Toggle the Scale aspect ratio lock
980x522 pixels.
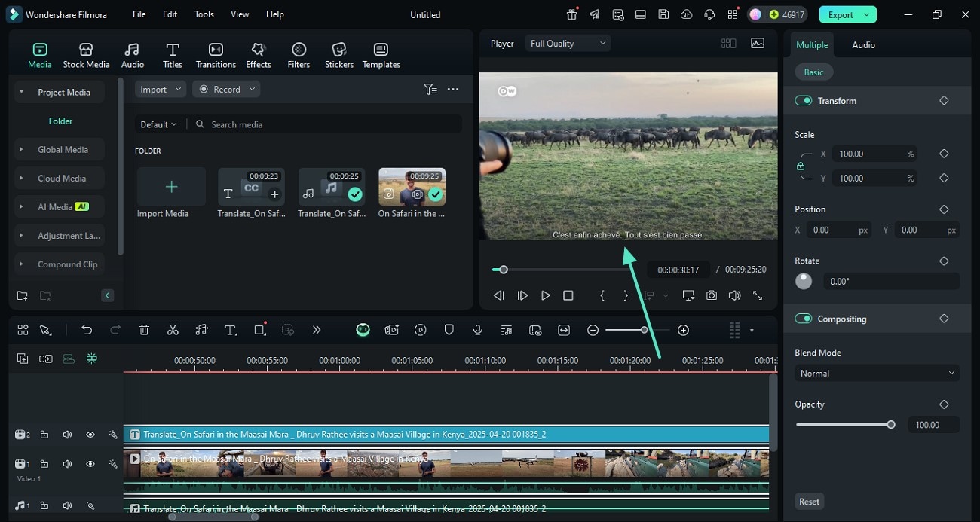point(801,166)
